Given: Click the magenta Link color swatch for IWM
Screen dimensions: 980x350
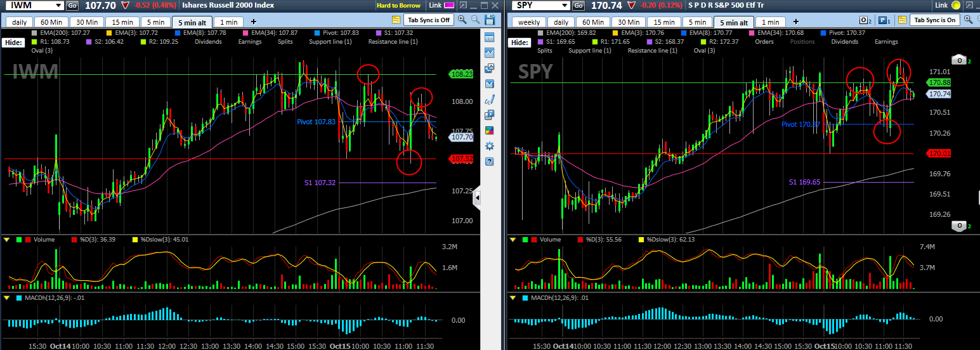Looking at the screenshot, I should point(449,5).
